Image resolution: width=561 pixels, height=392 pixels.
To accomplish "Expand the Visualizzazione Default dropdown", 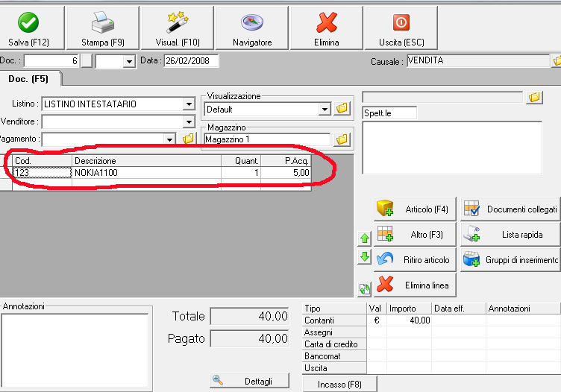I will (325, 109).
